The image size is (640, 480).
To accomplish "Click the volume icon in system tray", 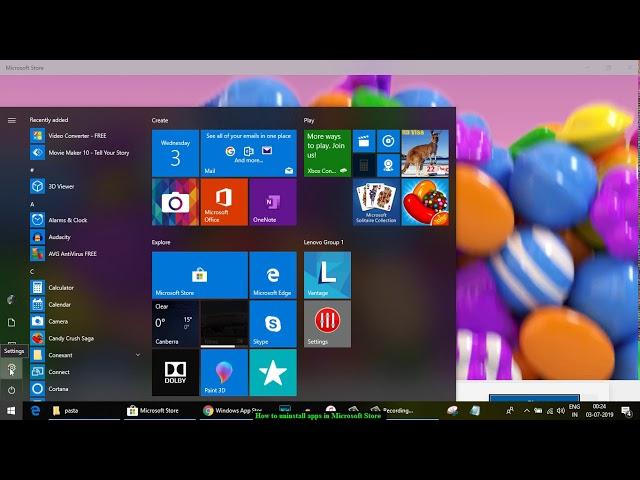I will [561, 411].
